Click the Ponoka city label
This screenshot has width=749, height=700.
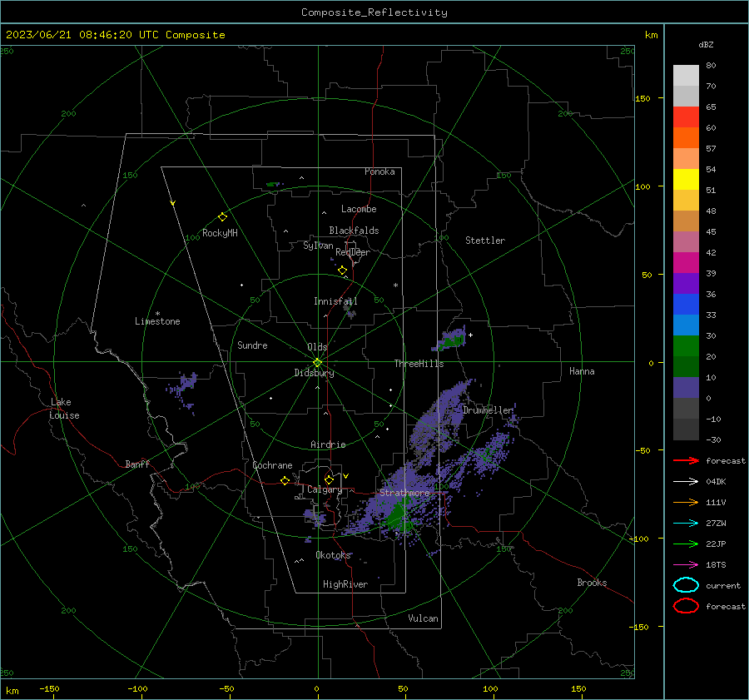coord(379,171)
